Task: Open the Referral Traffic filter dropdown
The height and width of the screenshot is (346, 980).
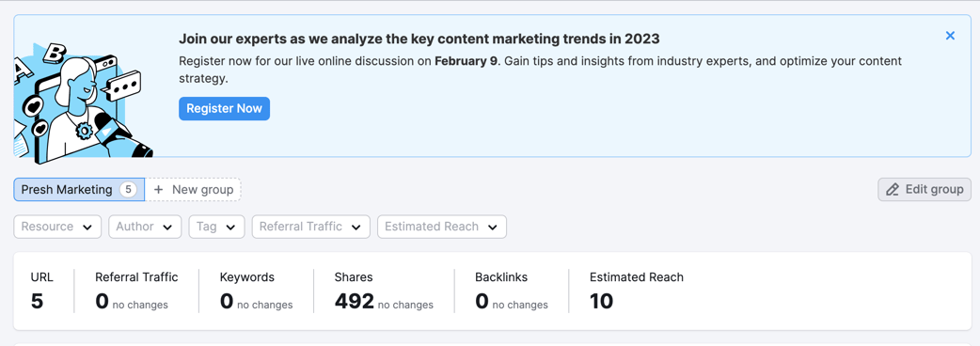Action: (x=310, y=227)
